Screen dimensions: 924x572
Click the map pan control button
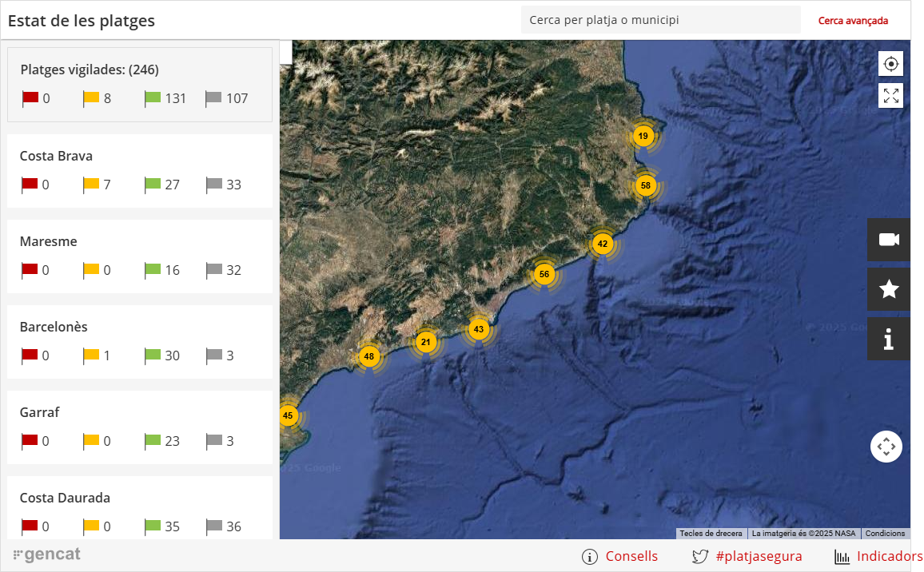(x=886, y=447)
